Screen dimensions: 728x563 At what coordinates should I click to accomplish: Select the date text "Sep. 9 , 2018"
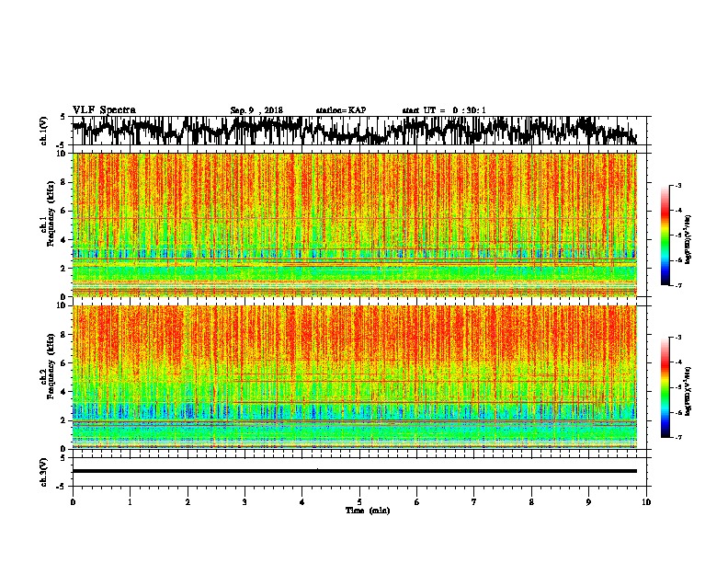[256, 110]
